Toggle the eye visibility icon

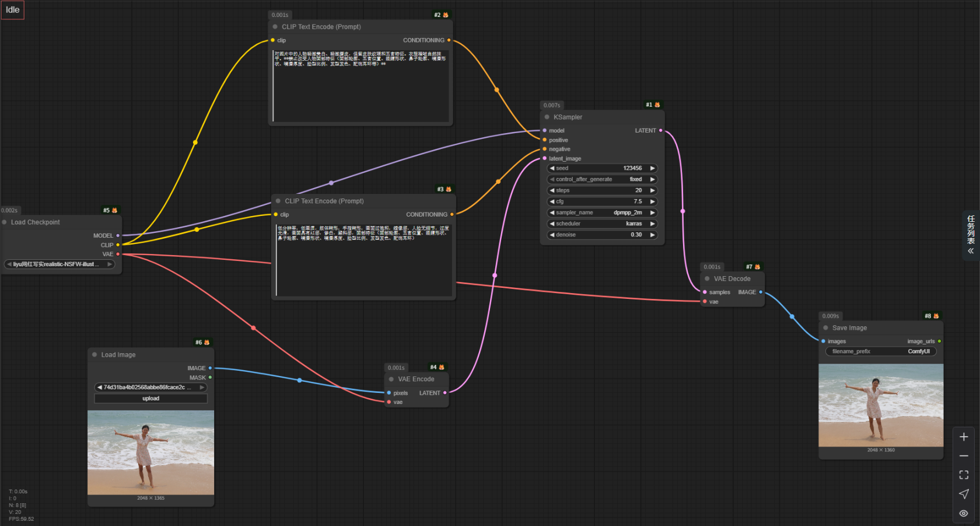click(964, 513)
